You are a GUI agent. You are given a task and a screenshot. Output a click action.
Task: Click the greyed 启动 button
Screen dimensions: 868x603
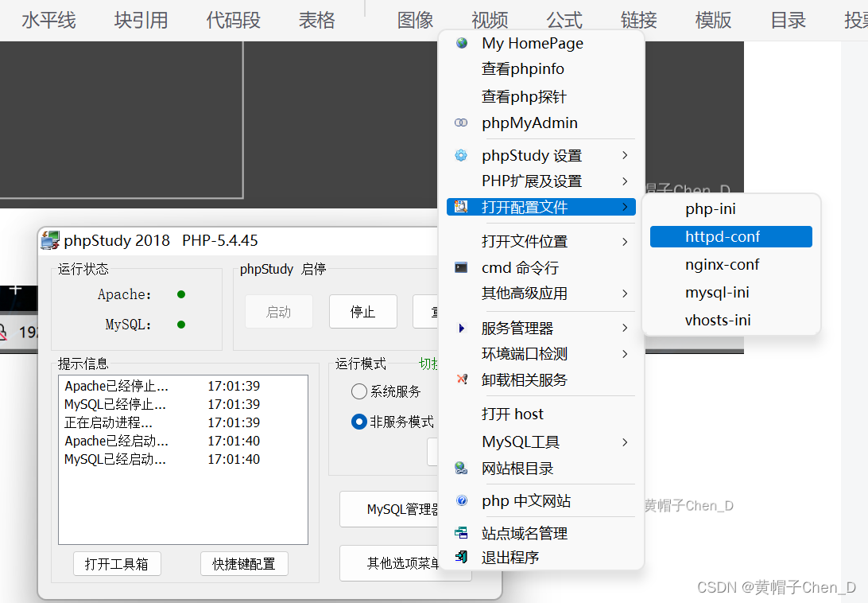[x=278, y=312]
